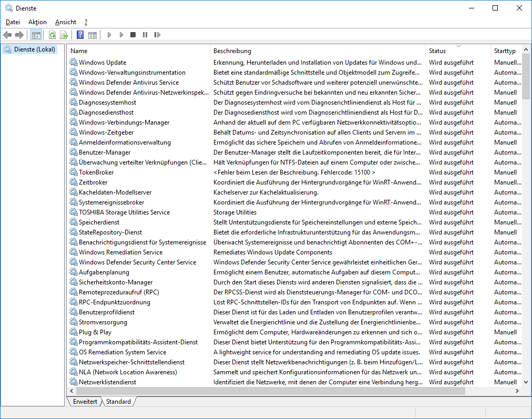Click the Stop service square icon

pos(133,35)
